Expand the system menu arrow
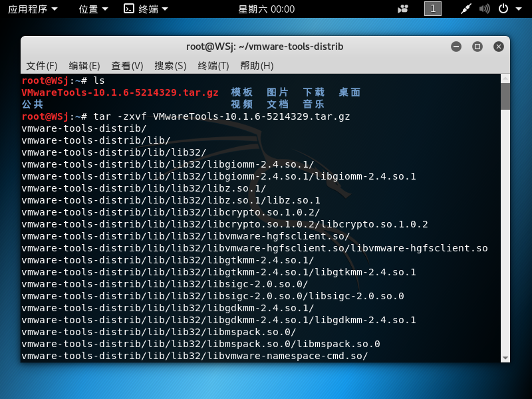The height and width of the screenshot is (399, 532). point(519,9)
